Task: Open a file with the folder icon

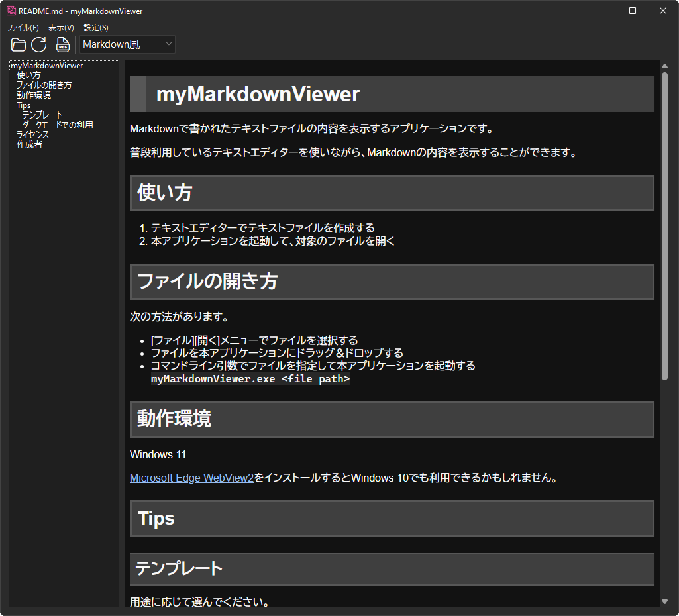Action: click(19, 44)
